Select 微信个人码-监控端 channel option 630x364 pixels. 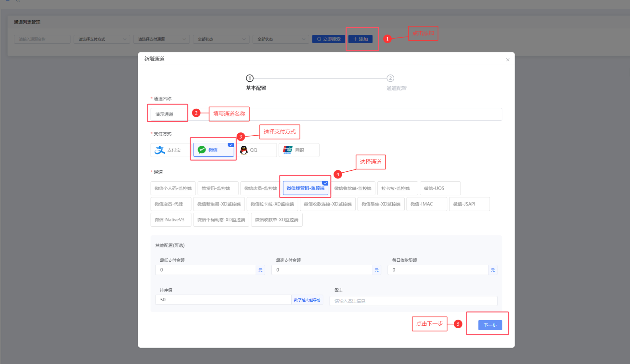pos(173,188)
